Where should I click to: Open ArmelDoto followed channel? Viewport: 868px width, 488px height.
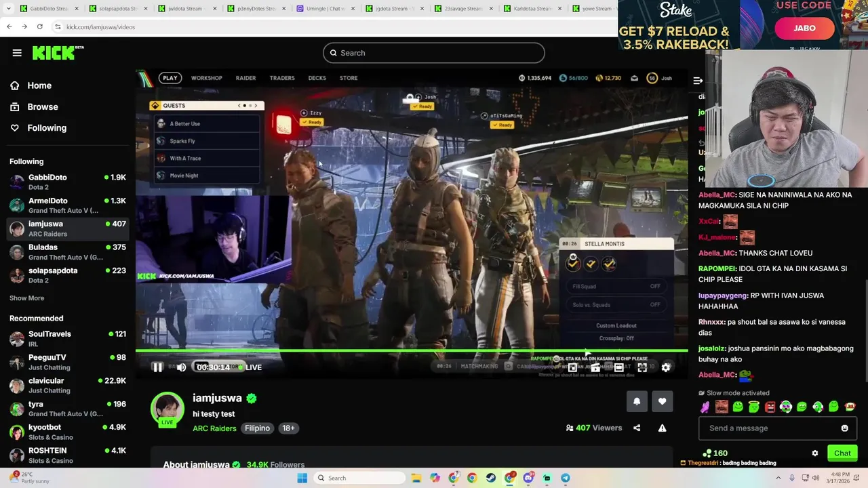click(x=68, y=205)
